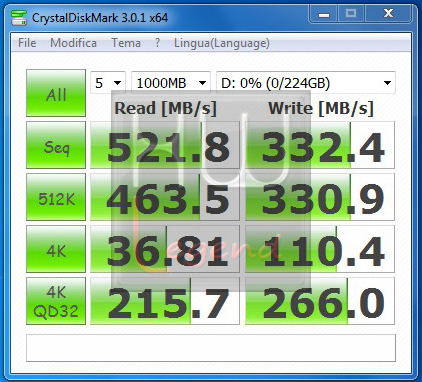The width and height of the screenshot is (422, 382).
Task: Start the Seq sequential test
Action: 56,145
